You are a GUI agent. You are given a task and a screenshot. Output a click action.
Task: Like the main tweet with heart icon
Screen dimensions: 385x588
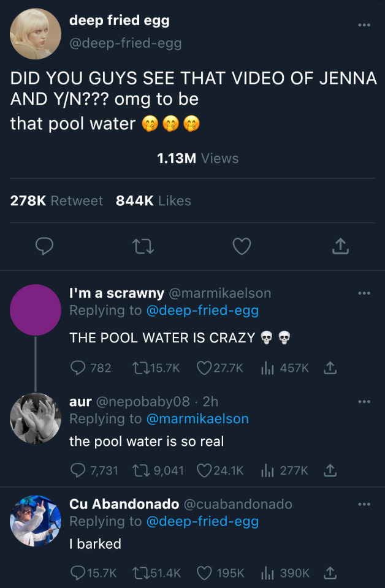tap(242, 246)
